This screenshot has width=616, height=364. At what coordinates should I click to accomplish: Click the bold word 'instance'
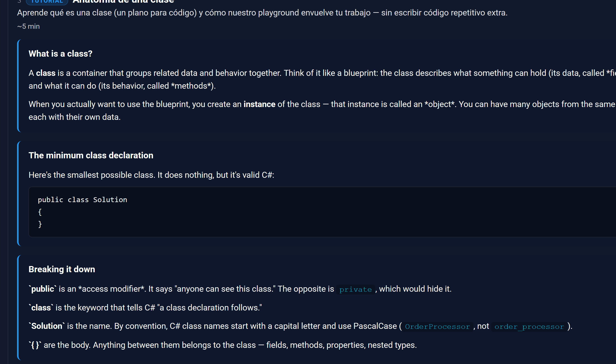pos(259,104)
